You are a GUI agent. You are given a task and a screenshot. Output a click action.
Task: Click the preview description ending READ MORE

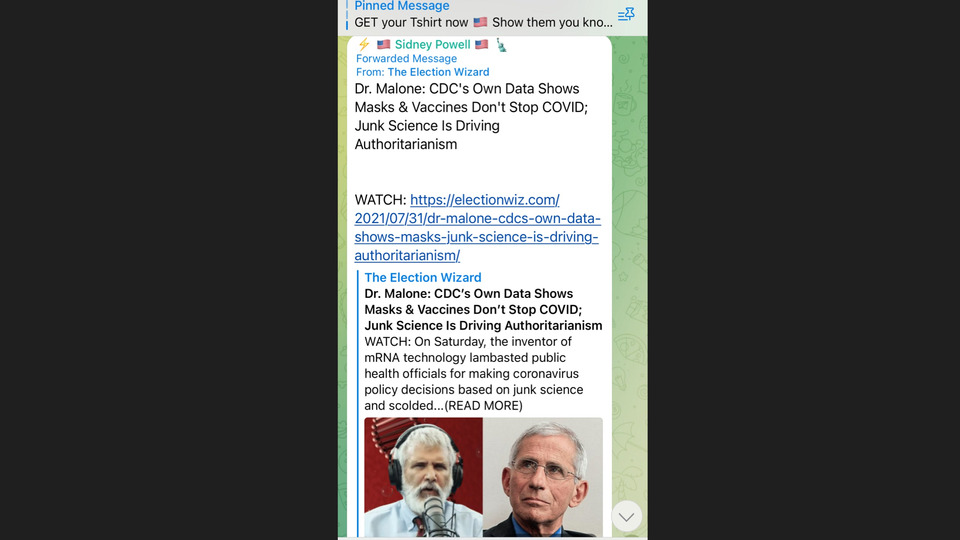[474, 373]
